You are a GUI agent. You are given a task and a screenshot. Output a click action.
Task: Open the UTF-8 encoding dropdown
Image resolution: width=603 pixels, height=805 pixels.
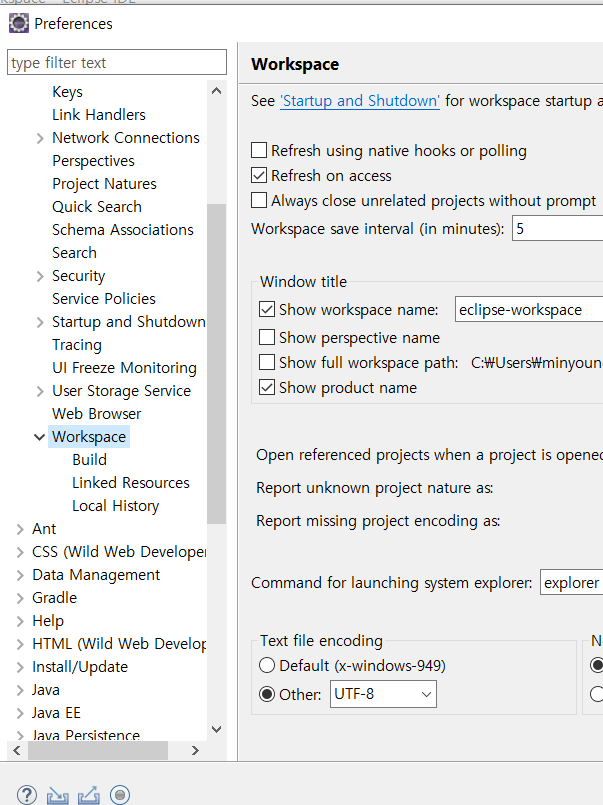(x=383, y=694)
